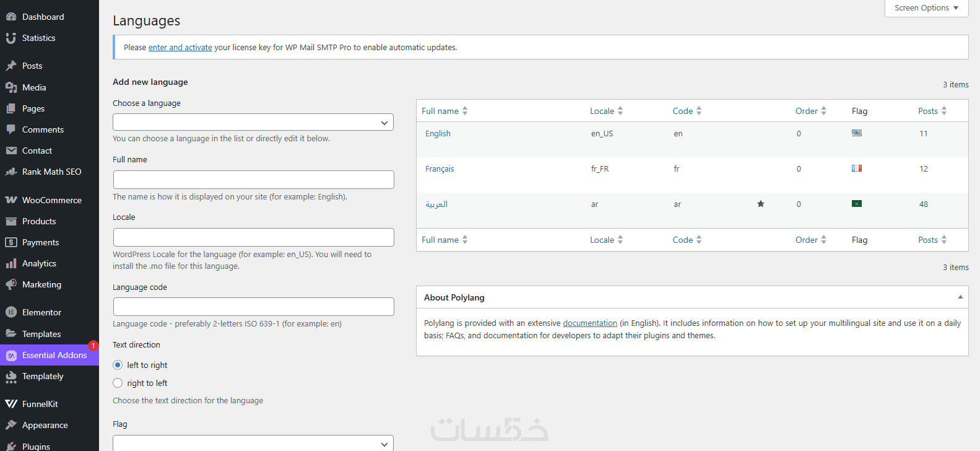Screen dimensions: 980x451
Task: Select right to left text direction
Action: 118,383
